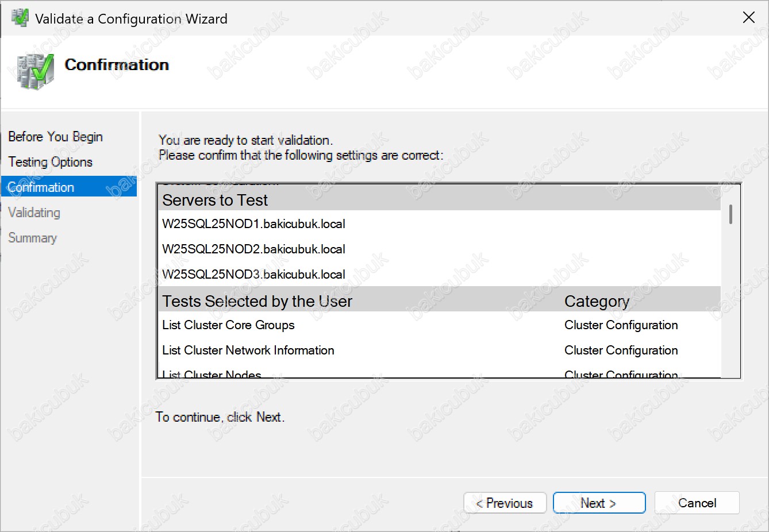The image size is (769, 532).
Task: Click the wizard icon in the title bar
Action: point(20,18)
